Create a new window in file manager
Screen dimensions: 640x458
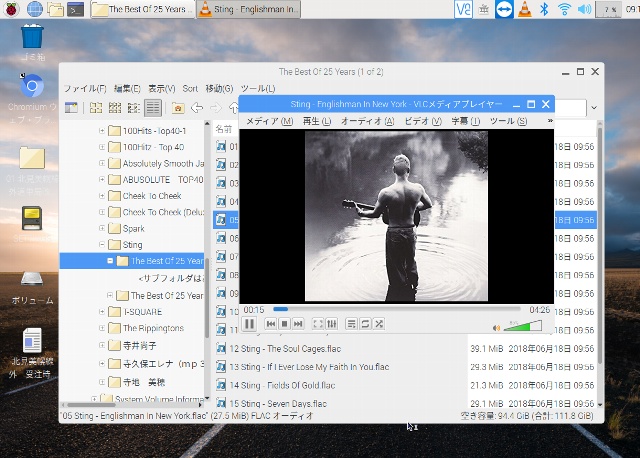pos(71,108)
